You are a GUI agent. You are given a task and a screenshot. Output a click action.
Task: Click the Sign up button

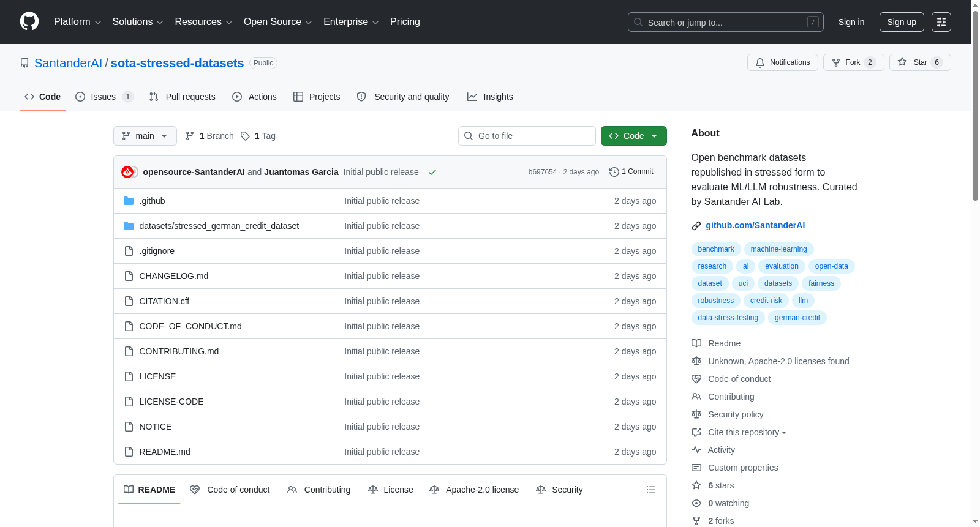click(x=902, y=22)
